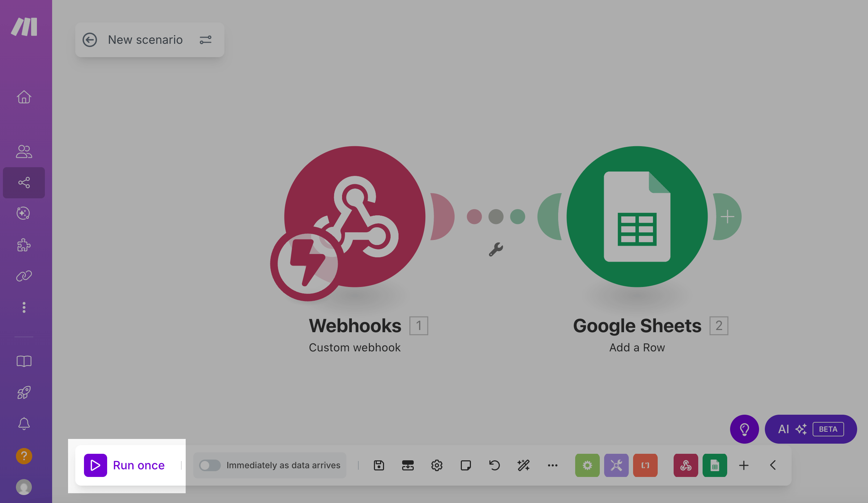Open Home in the left sidebar

(x=24, y=97)
